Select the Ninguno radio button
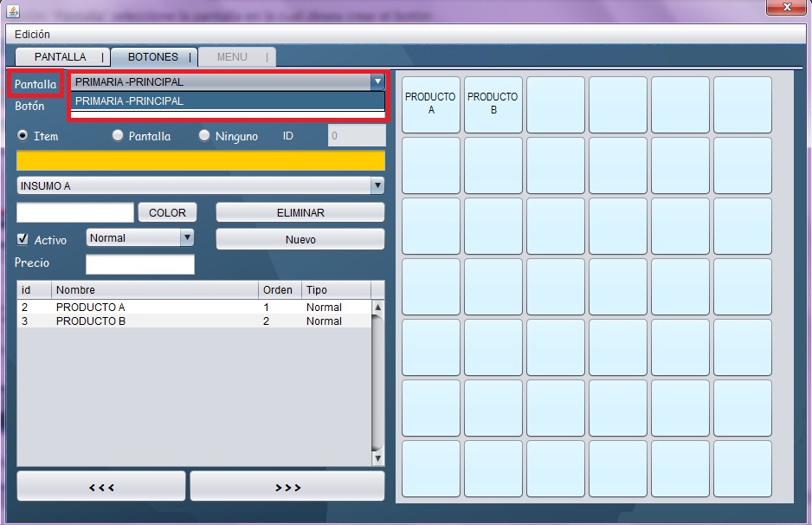Image resolution: width=812 pixels, height=525 pixels. pos(205,136)
